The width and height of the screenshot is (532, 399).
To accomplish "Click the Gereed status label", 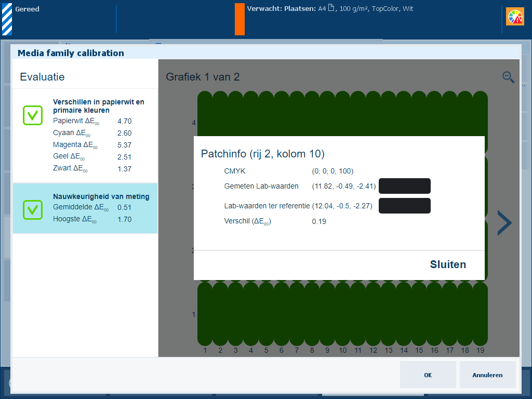I will coord(27,9).
